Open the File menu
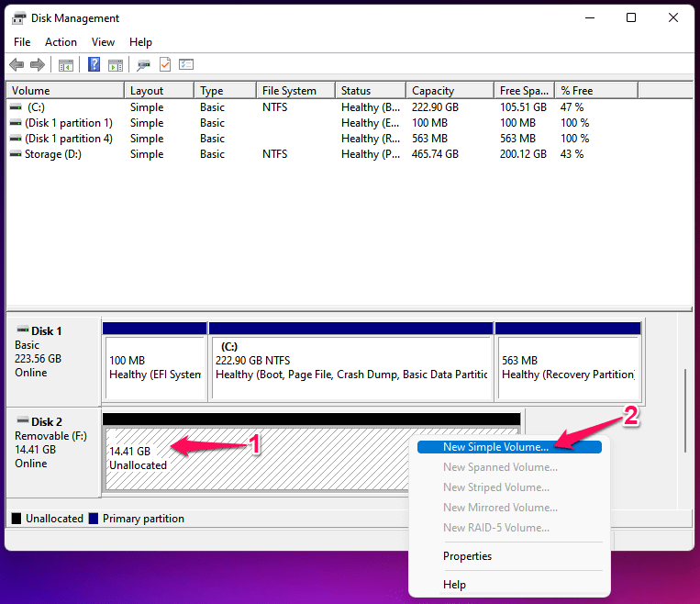The image size is (700, 604). [x=22, y=42]
